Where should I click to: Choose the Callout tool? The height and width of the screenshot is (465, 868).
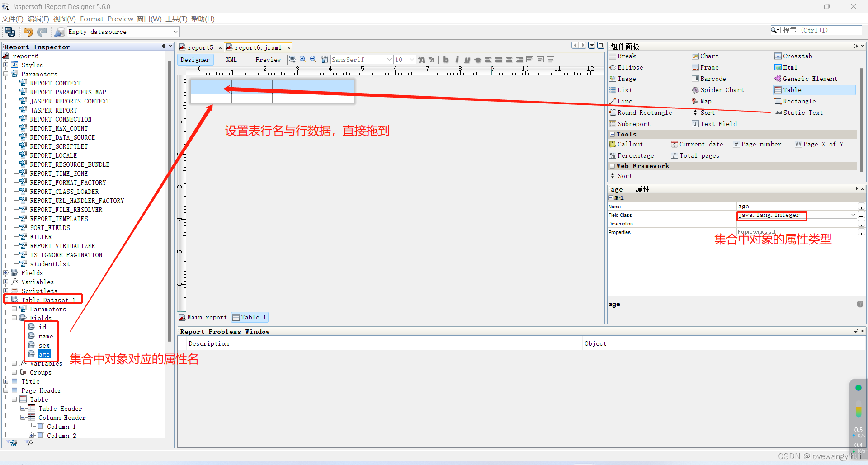coord(626,144)
